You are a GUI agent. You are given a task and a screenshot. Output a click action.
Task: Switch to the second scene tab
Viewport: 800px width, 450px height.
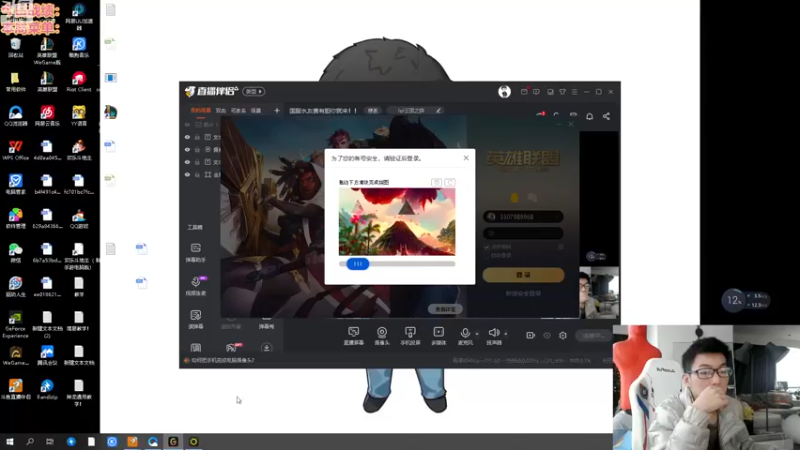220,110
